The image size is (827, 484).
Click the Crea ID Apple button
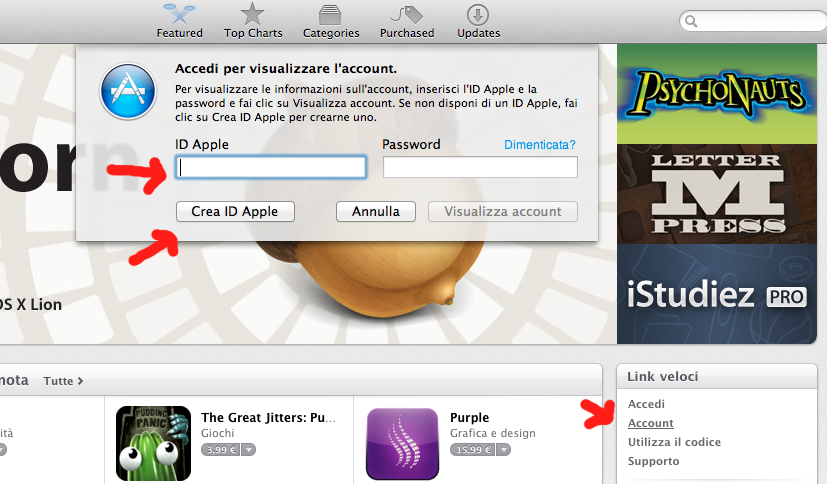pos(235,211)
